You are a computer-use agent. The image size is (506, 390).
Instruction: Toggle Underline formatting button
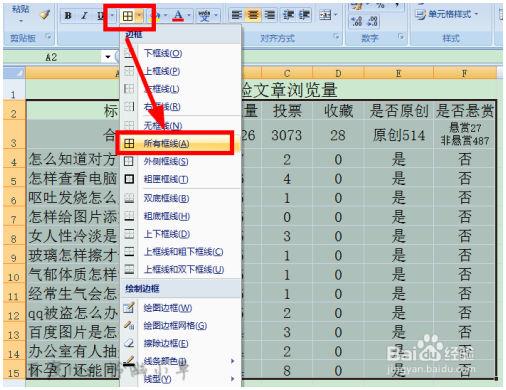point(100,15)
